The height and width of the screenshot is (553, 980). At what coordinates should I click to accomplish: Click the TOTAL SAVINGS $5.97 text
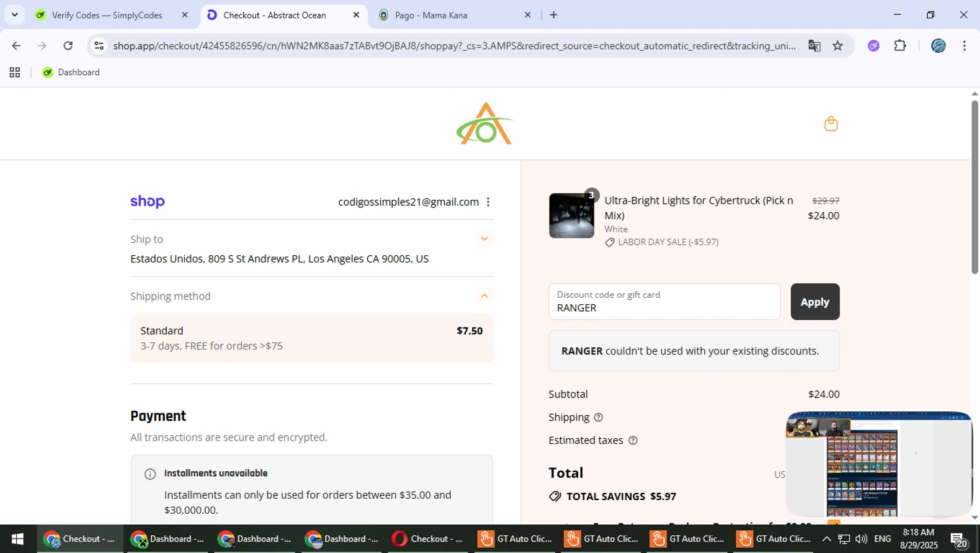pos(621,496)
